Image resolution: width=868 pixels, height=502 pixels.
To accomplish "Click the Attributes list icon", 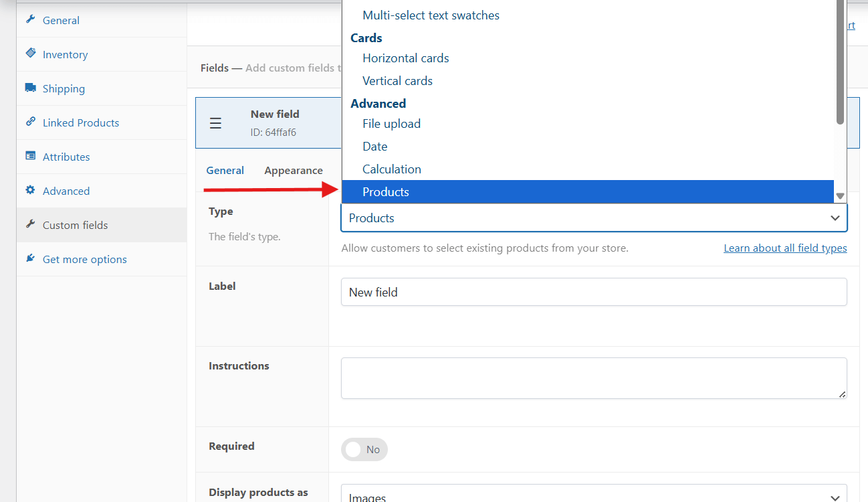I will (30, 156).
